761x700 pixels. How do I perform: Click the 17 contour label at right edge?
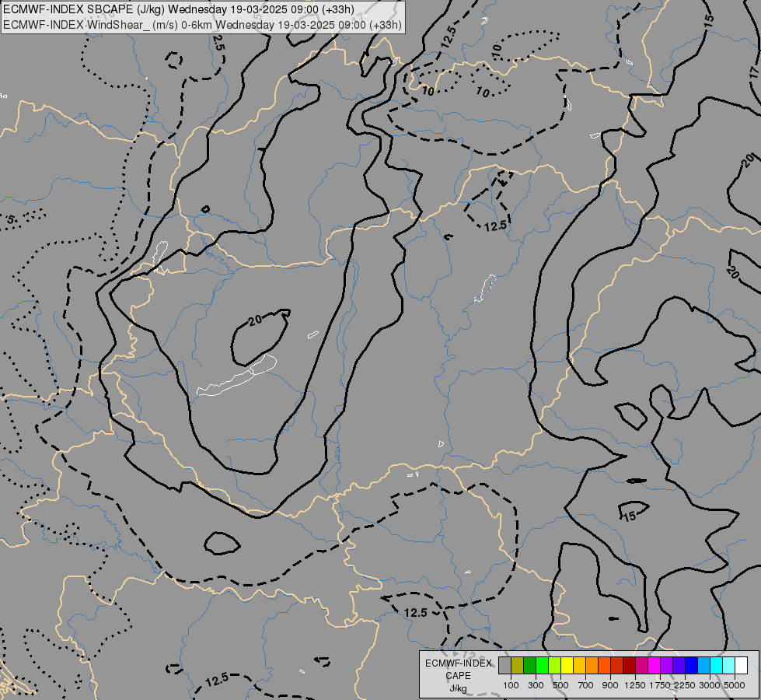point(753,72)
